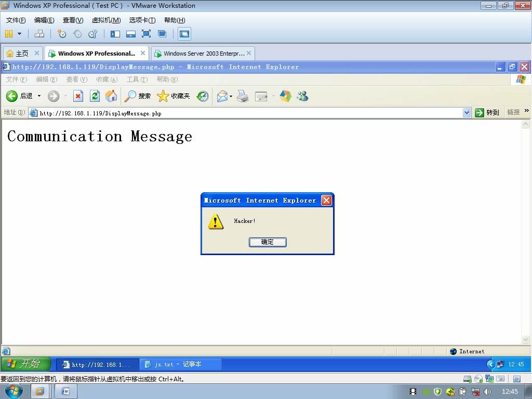Click the Send Ctrl+Alt+Del toolbar icon
Screen dimensions: 532x399
click(x=39, y=34)
